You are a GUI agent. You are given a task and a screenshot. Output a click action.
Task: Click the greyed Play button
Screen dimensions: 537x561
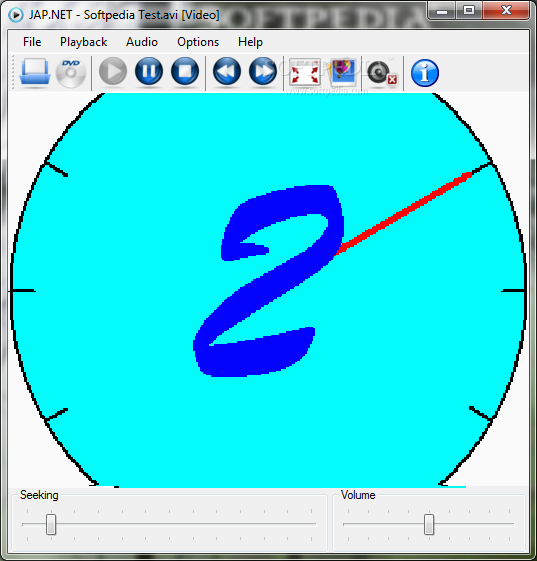point(113,72)
